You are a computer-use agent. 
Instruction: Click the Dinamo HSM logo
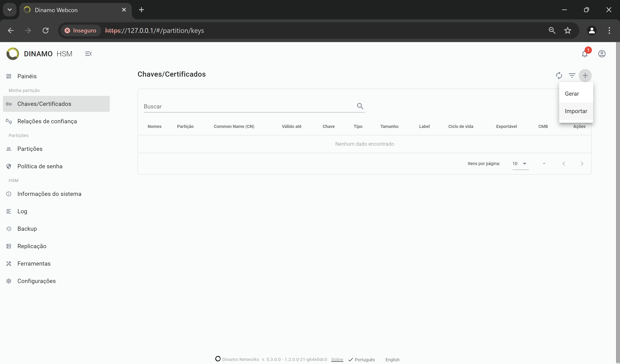tap(13, 54)
